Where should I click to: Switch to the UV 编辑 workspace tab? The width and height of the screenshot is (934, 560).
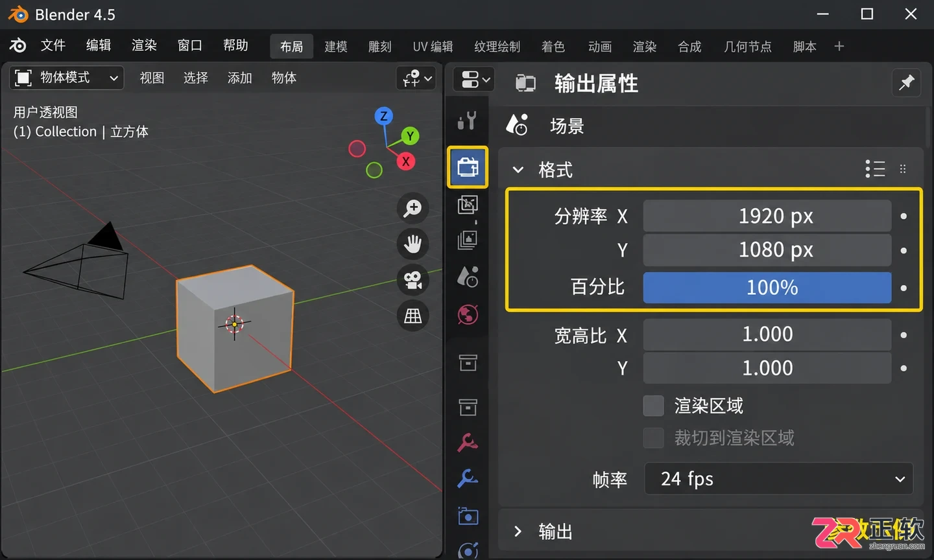tap(433, 47)
